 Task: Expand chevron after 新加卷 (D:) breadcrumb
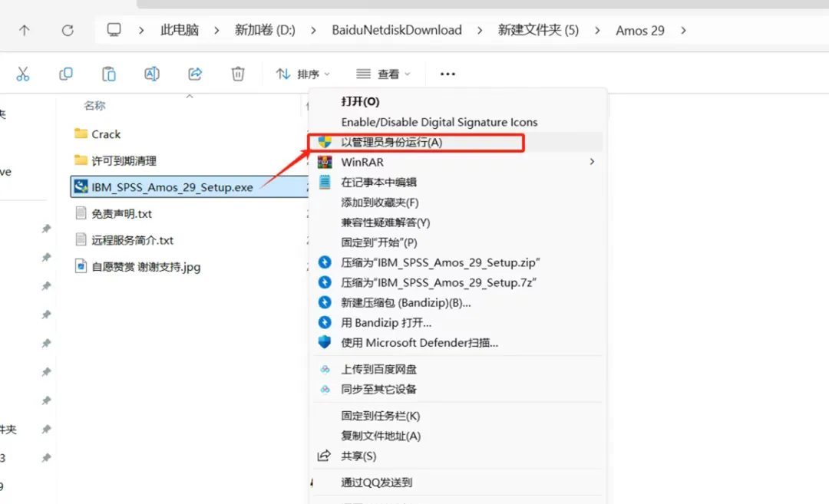pyautogui.click(x=313, y=31)
